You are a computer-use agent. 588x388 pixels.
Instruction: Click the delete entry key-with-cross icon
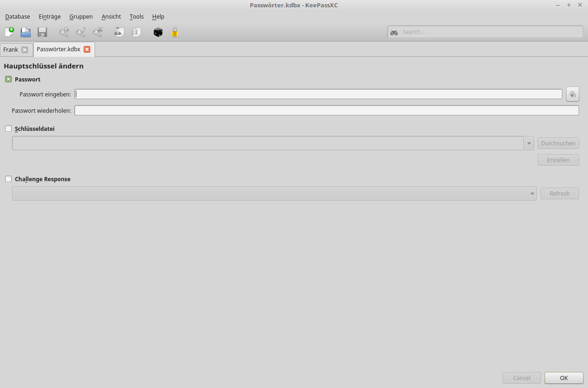[97, 32]
